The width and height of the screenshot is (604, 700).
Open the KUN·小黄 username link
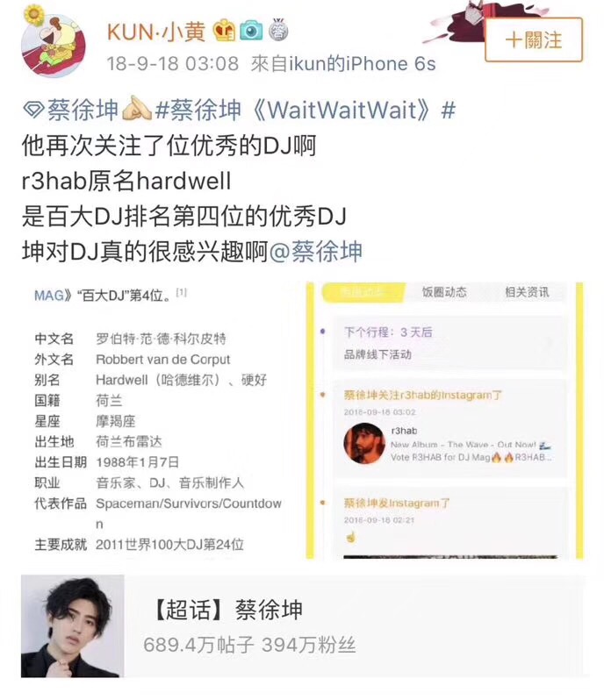(x=156, y=32)
